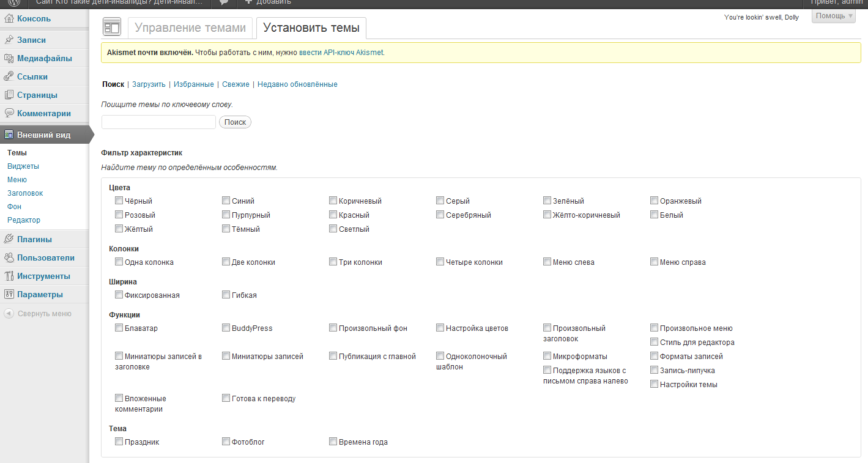Click the Консоль home icon in sidebar

[x=9, y=19]
